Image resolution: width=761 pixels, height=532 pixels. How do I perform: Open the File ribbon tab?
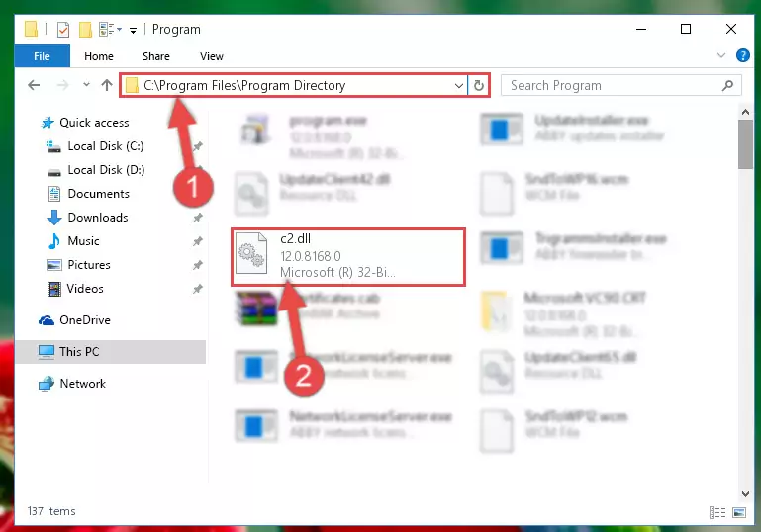[43, 56]
